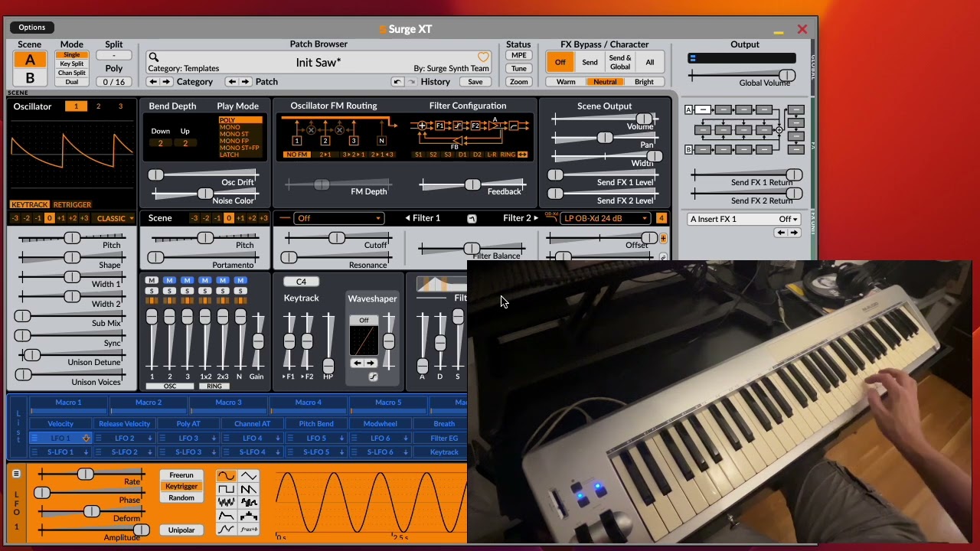
Task: Click the Zoom button
Action: click(518, 82)
